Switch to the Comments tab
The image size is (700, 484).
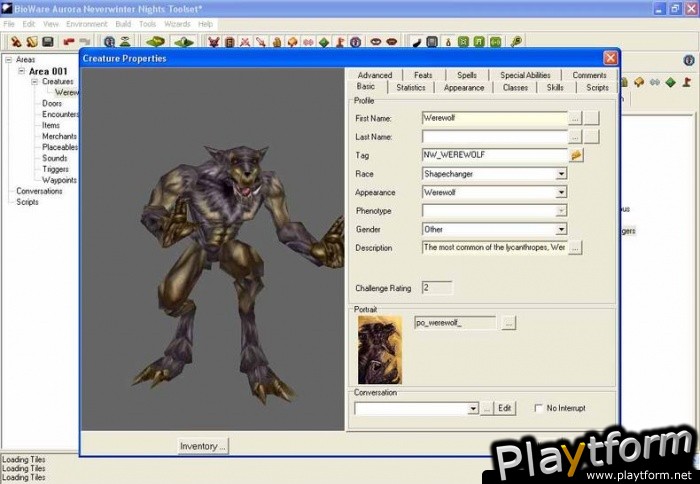tap(589, 75)
